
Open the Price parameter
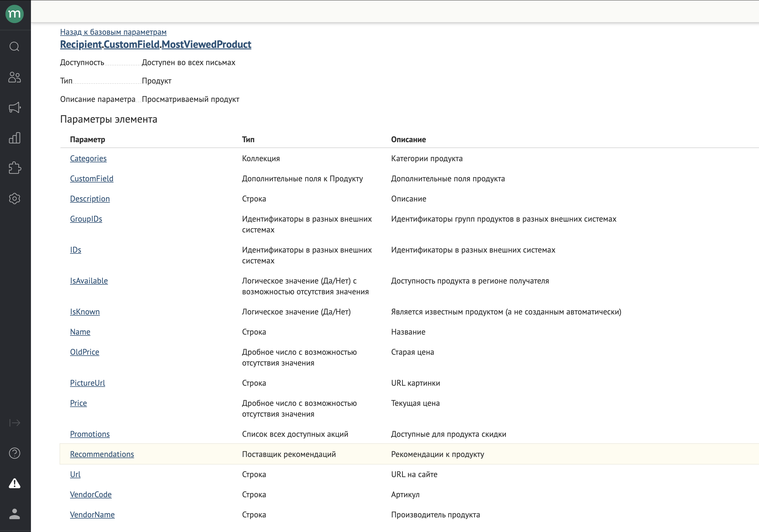(78, 403)
